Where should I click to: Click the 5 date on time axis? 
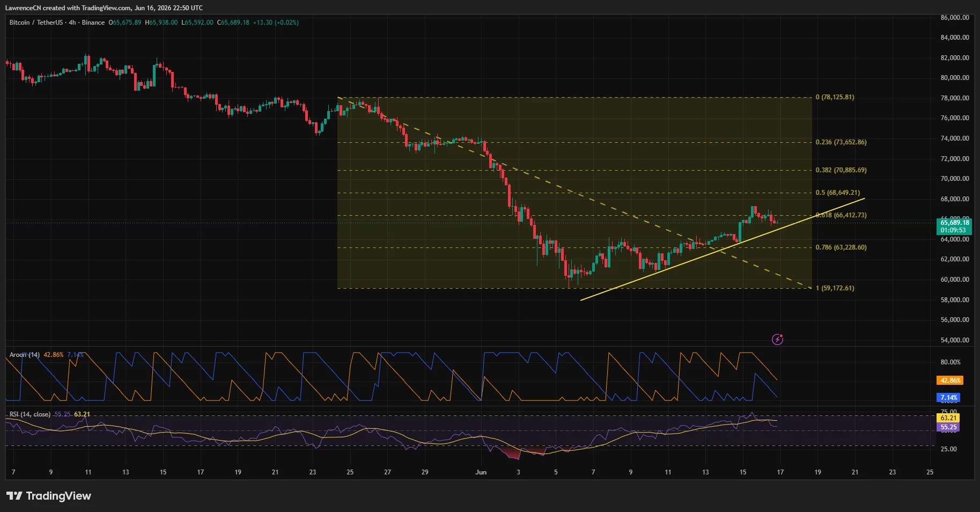click(x=556, y=472)
